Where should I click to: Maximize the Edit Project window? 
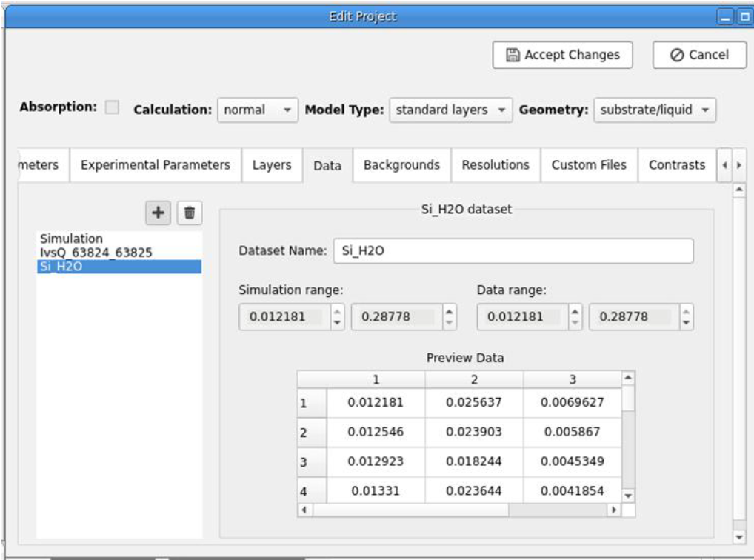[745, 17]
